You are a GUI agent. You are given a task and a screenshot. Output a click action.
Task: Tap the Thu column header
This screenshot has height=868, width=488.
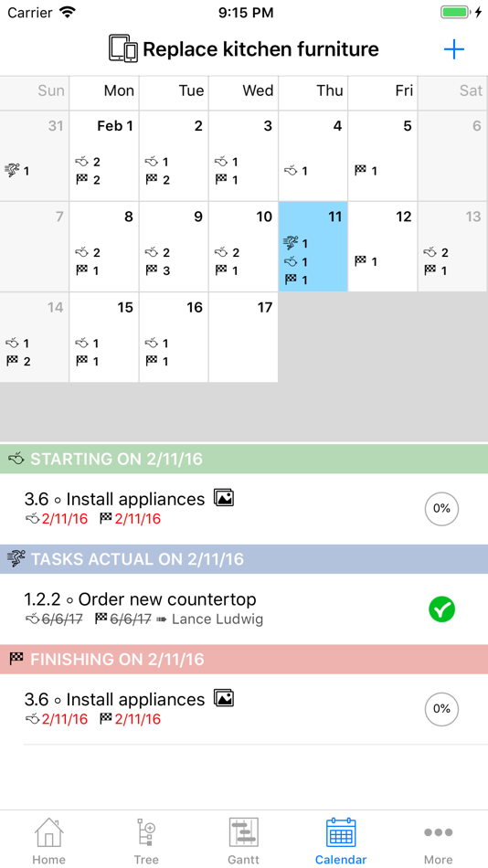[x=313, y=92]
